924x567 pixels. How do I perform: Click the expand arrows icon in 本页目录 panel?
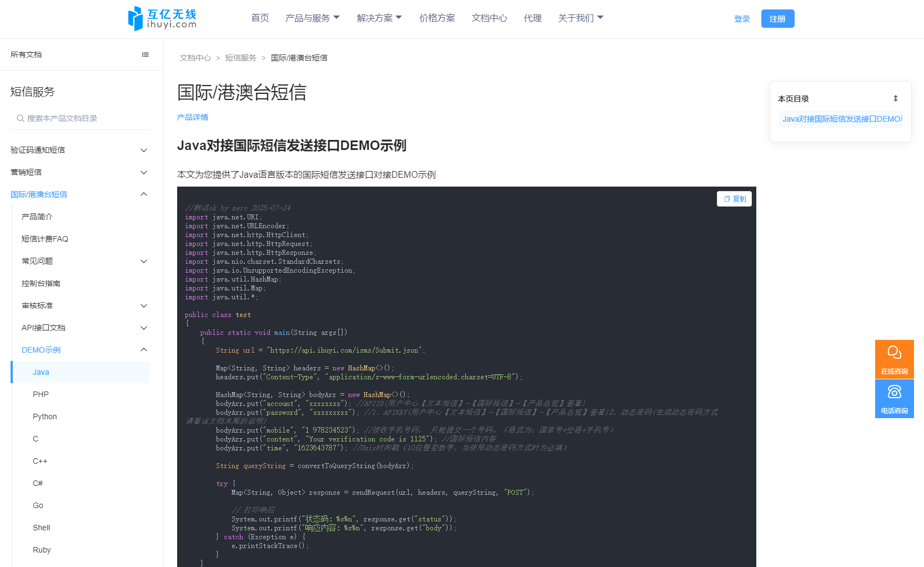pyautogui.click(x=896, y=98)
